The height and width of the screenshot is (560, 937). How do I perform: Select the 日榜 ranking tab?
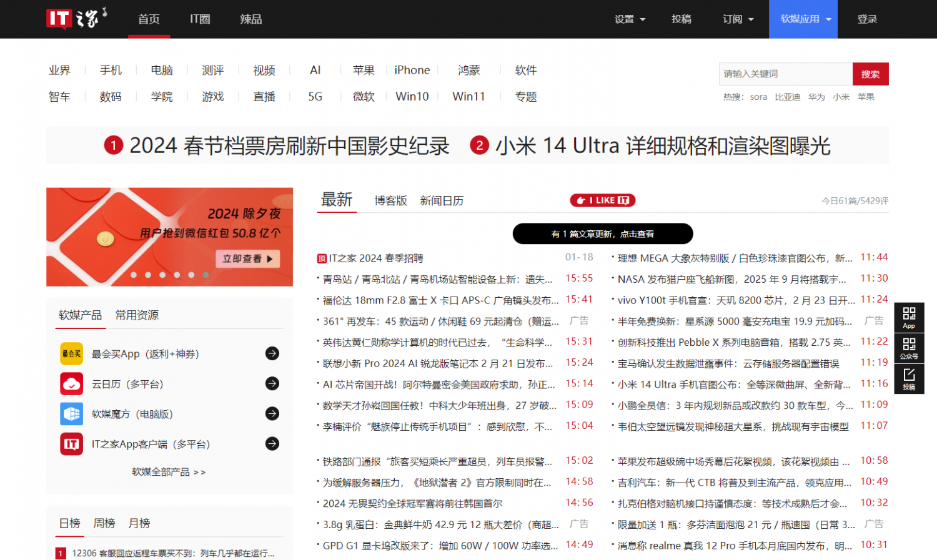tap(69, 523)
